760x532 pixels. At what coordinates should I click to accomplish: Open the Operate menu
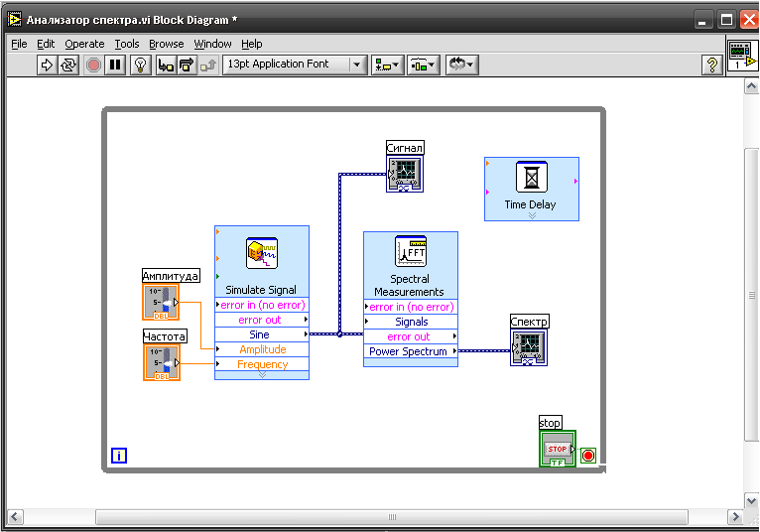[84, 44]
